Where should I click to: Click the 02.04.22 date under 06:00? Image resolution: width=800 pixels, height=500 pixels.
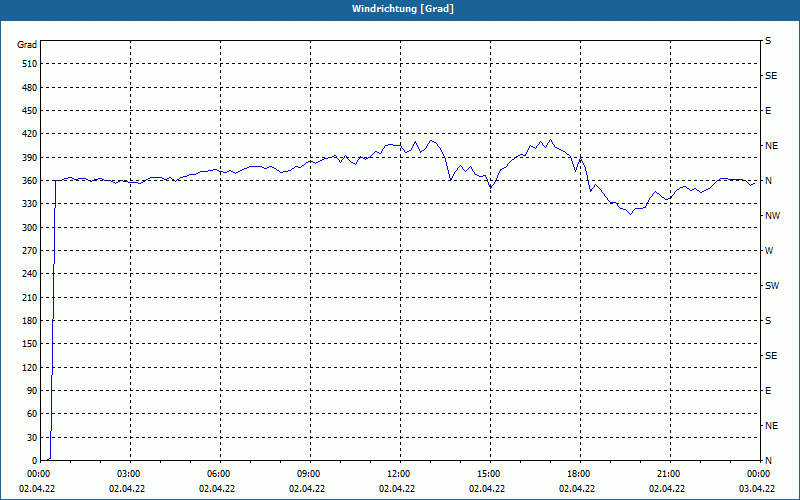point(217,488)
